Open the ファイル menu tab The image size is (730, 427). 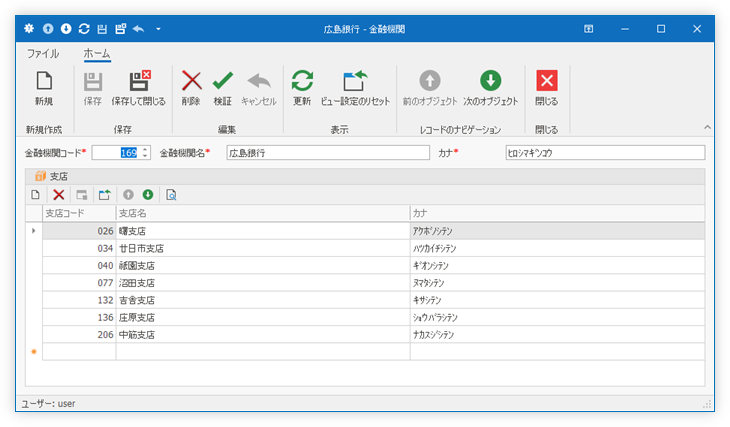pos(43,54)
